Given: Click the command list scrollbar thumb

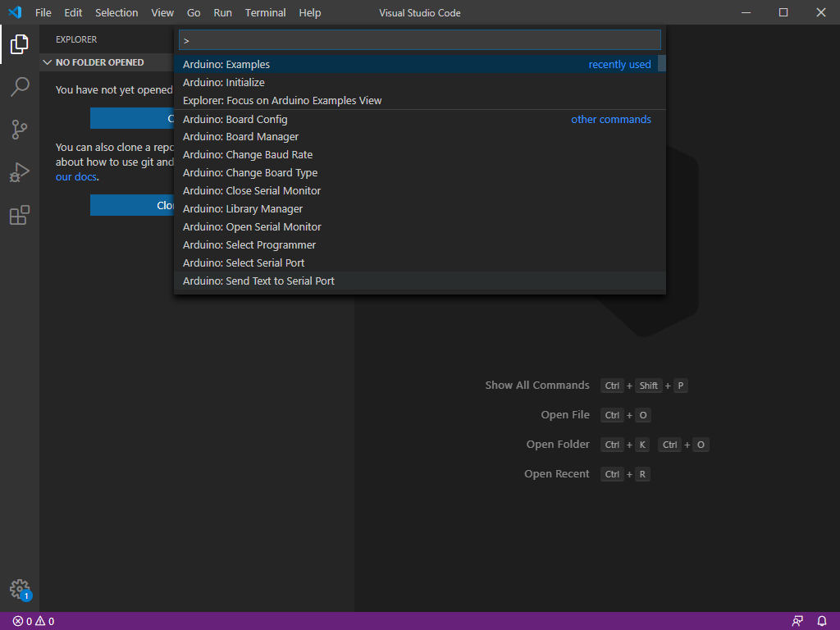Looking at the screenshot, I should [662, 63].
